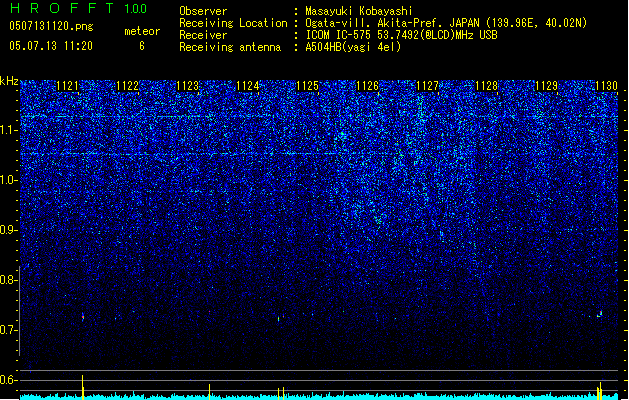The image size is (629, 400).
Task: Click time marker 1128
Action: pos(487,86)
